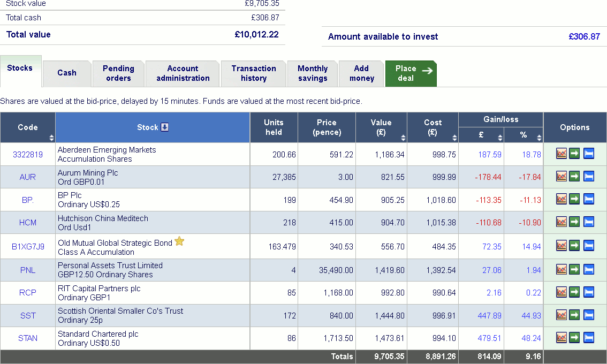607x364 pixels.
Task: Open the Transaction history tab
Action: coord(254,73)
